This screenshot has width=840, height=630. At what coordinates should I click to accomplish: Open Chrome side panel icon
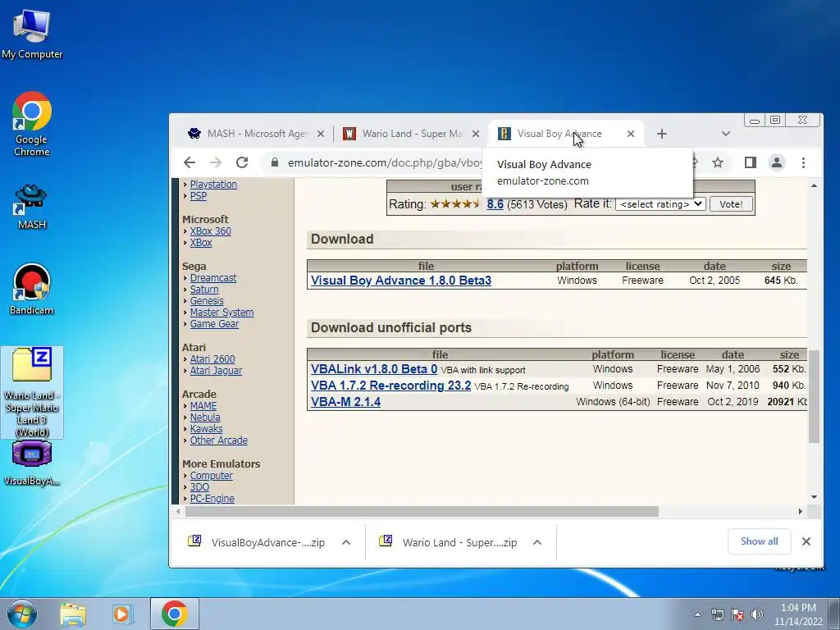pos(750,162)
